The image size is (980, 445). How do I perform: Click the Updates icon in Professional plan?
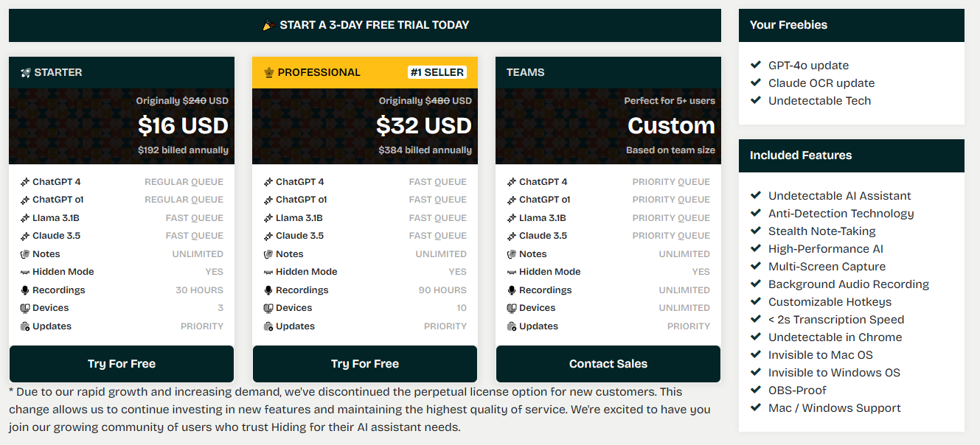pos(268,326)
